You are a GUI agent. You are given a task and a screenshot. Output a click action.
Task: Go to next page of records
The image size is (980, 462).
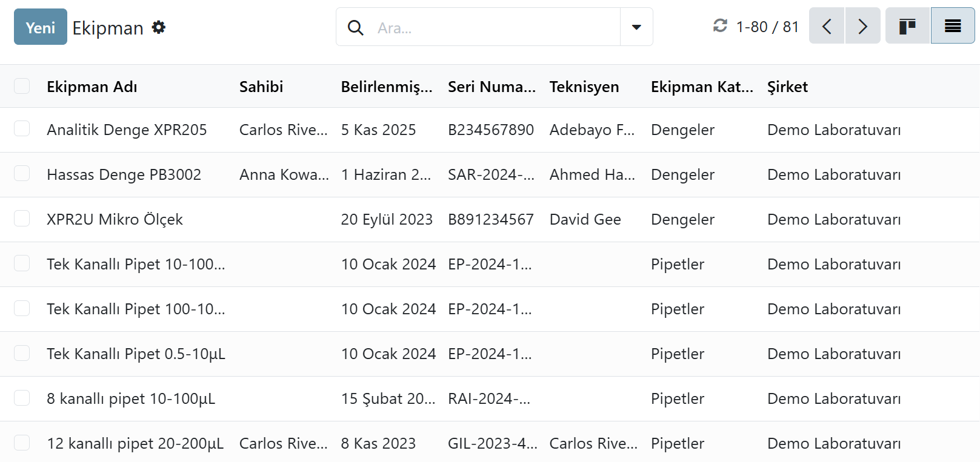[862, 27]
